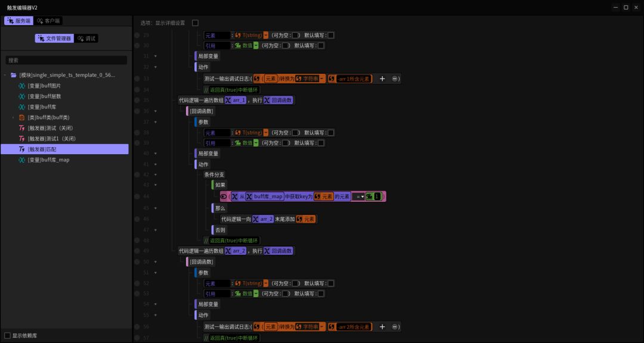The width and height of the screenshot is (644, 343).
Task: Click the breakpoint circle on line 33
Action: [x=137, y=79]
